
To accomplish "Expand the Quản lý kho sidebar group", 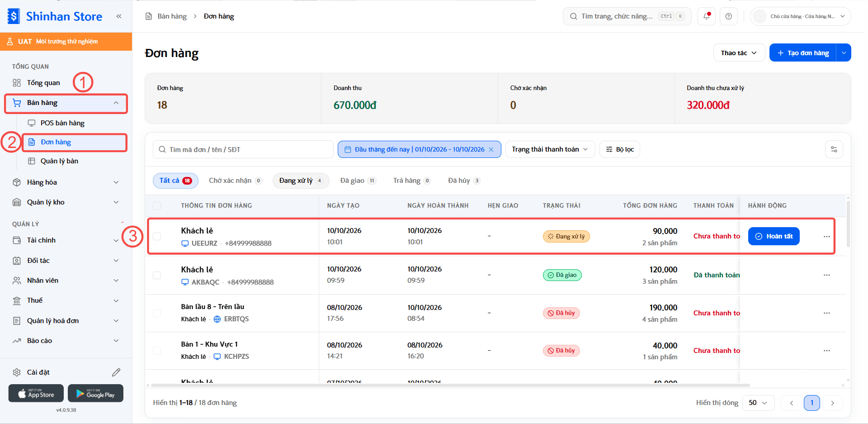I will tap(116, 202).
